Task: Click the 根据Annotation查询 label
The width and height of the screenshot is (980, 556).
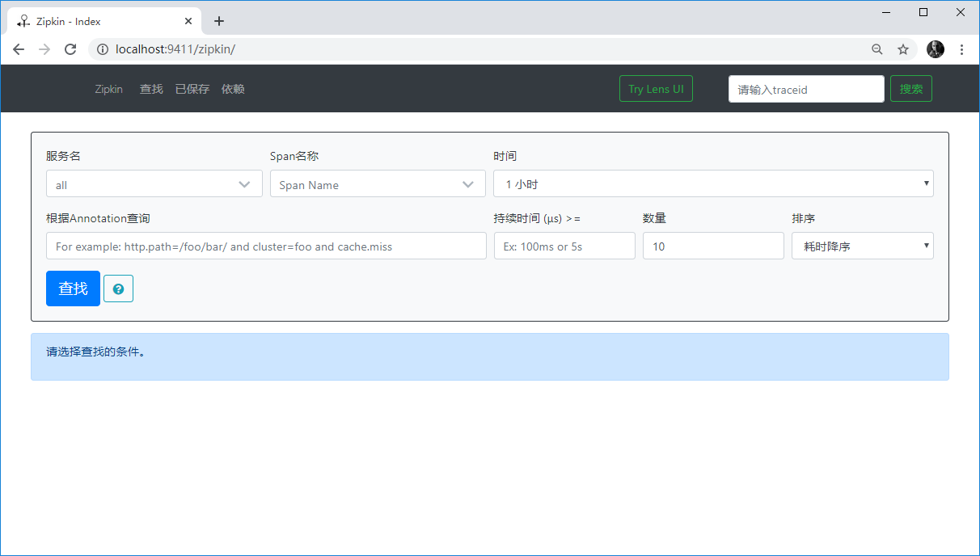Action: [98, 218]
